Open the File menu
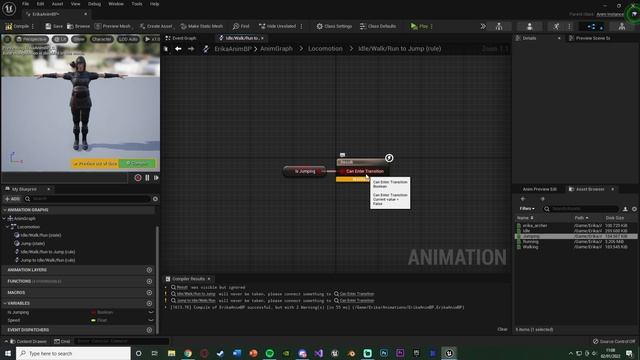This screenshot has height=360, width=640. point(25,4)
